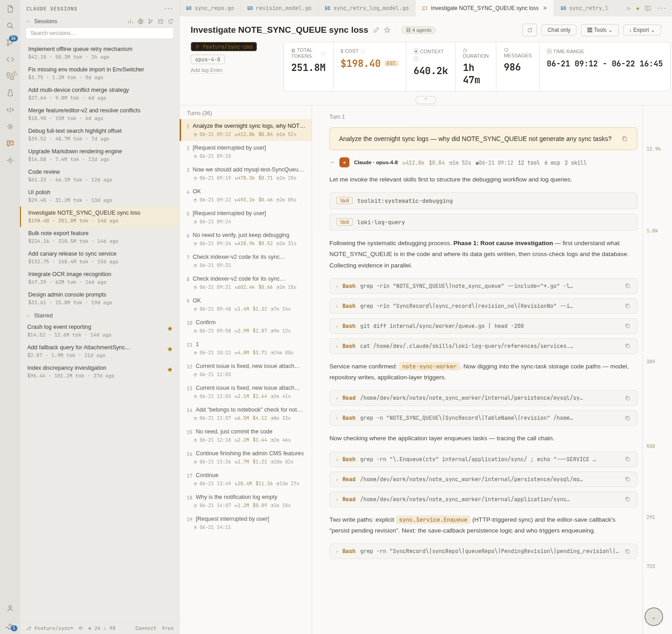Collapse the Claude opus-4-8 response block
This screenshot has width=672, height=634.
[332, 162]
